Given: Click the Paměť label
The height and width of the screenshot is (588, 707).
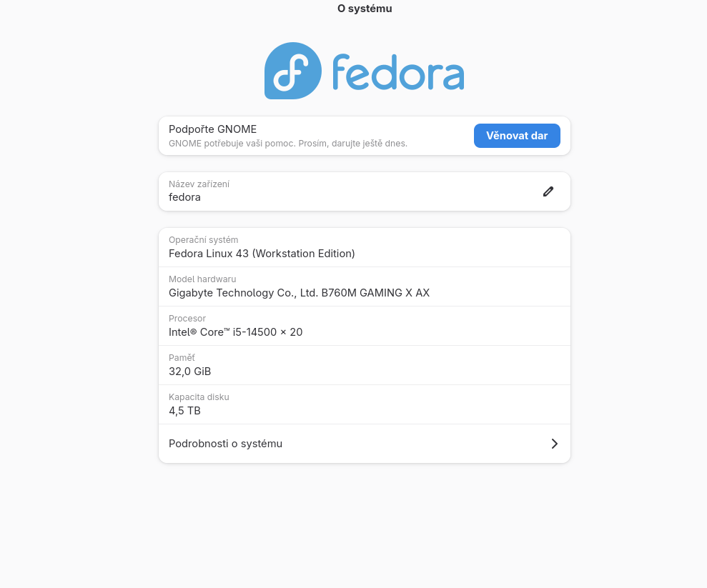Looking at the screenshot, I should (182, 358).
